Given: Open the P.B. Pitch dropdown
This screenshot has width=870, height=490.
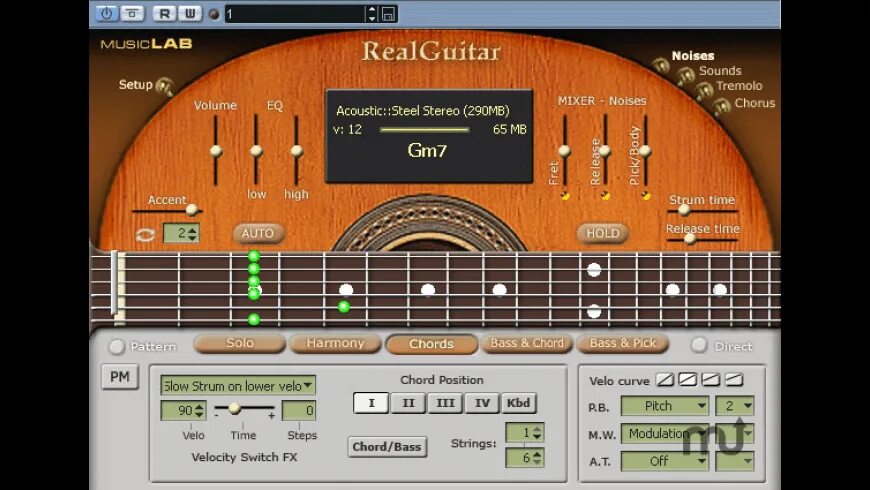Looking at the screenshot, I should (665, 406).
